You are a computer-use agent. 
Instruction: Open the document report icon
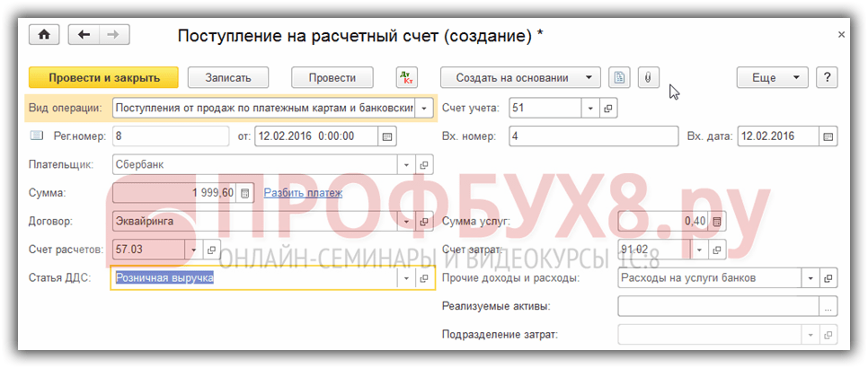[x=620, y=78]
